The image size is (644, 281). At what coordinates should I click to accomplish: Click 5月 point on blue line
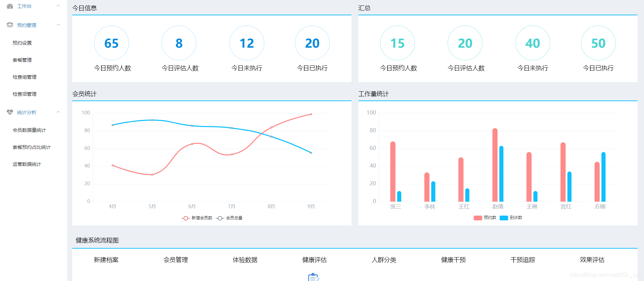click(x=152, y=120)
